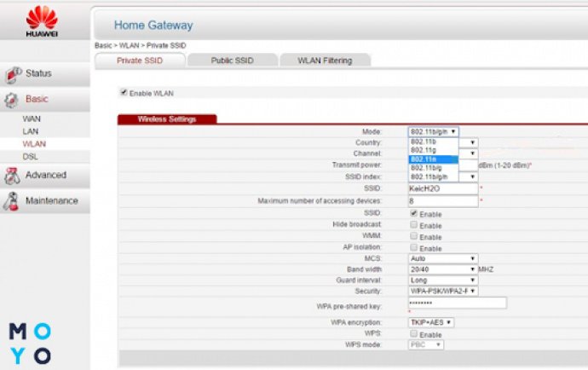The height and width of the screenshot is (370, 588).
Task: Open the SSID index dropdown
Action: click(x=472, y=176)
